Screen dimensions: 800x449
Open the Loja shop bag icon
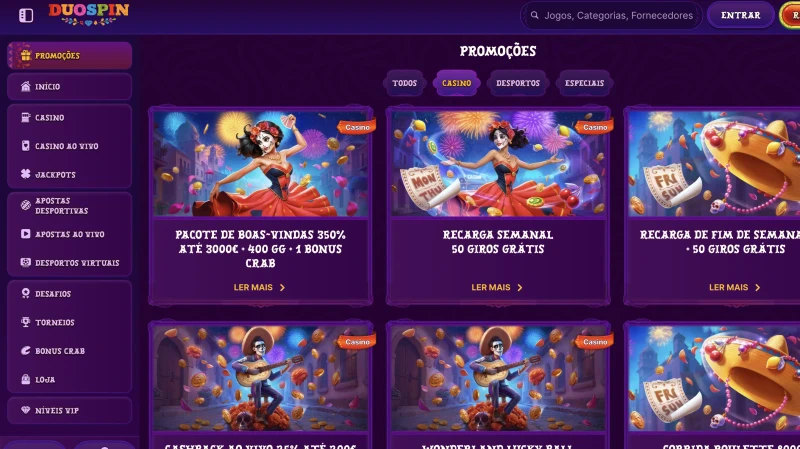tap(26, 379)
